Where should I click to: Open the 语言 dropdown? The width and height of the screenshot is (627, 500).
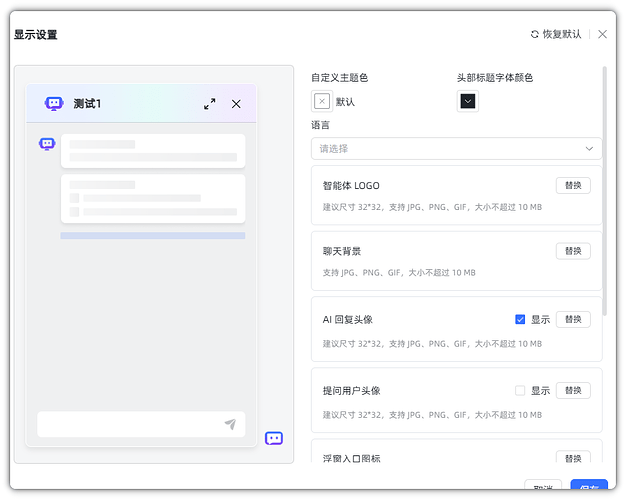tap(456, 148)
